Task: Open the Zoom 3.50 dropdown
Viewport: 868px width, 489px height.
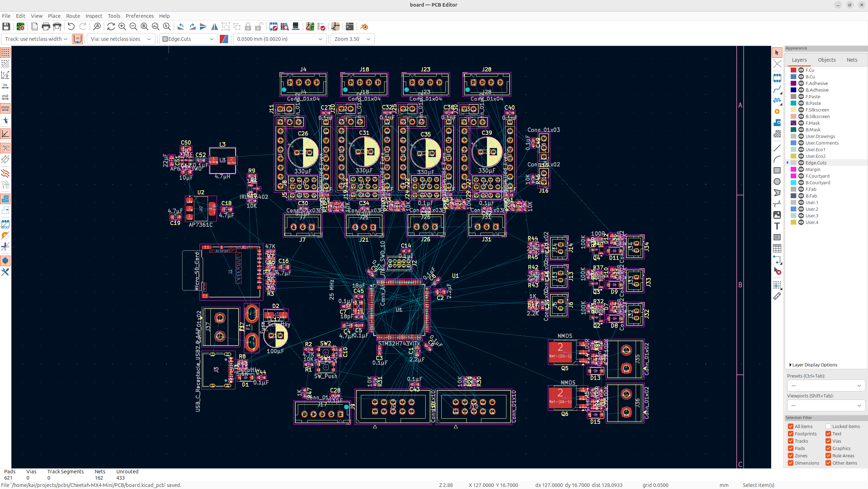Action: [x=352, y=39]
